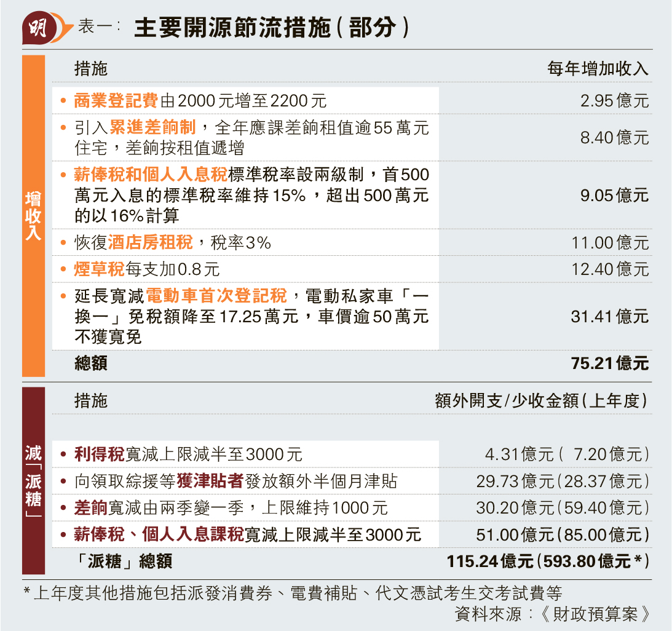Screen dimensions: 672x631
Task: Click the 每年增加收入 column header
Action: tap(598, 69)
